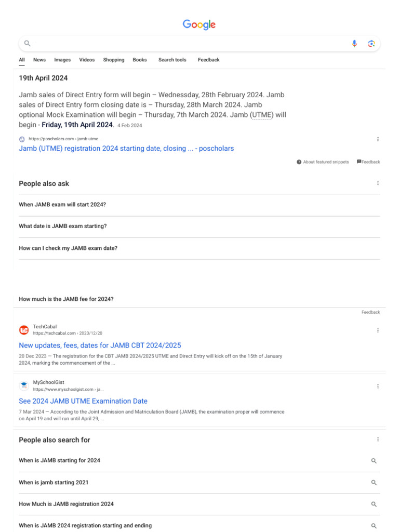Image resolution: width=399 pixels, height=532 pixels.
Task: Click the TechCabal result three-dot menu
Action: tap(378, 330)
